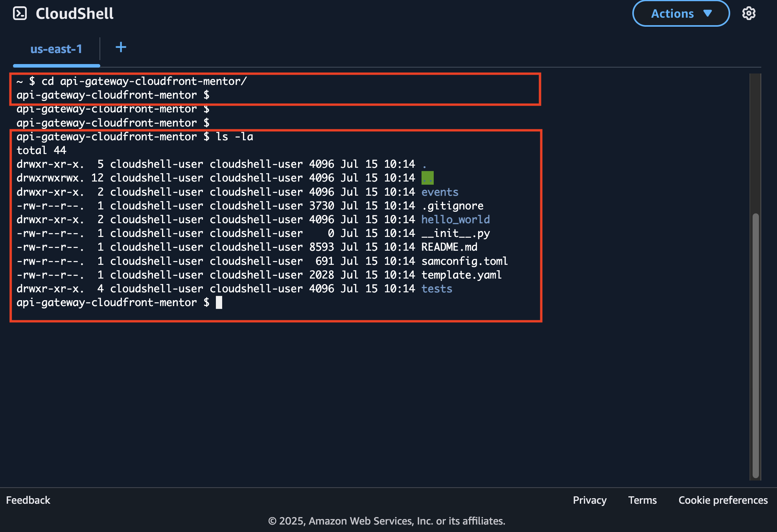The image size is (777, 532).
Task: Click the Actions dropdown arrow triangle
Action: pos(707,13)
